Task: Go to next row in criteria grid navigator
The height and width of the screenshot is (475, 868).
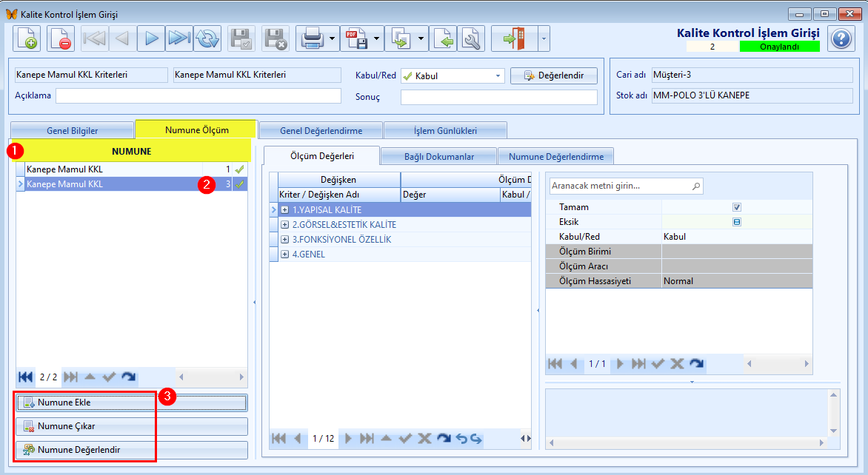Action: click(348, 439)
